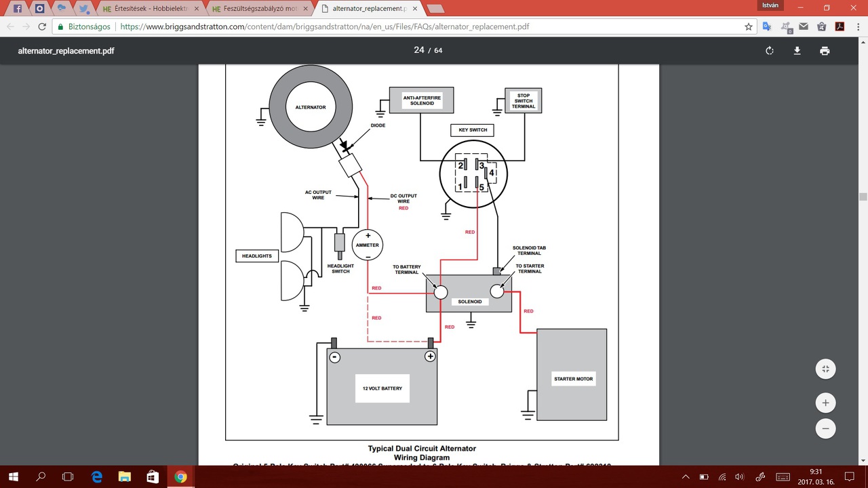
Task: Open the Avast extension with 0 badge
Action: (786, 27)
